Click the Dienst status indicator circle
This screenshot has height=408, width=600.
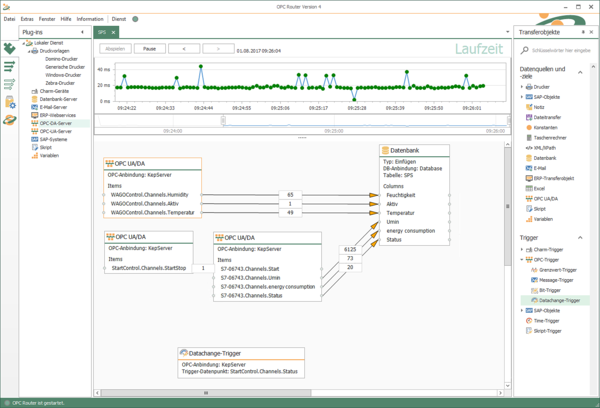pyautogui.click(x=135, y=19)
